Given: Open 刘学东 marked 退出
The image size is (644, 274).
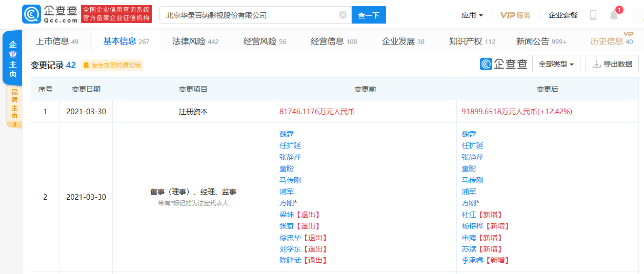Looking at the screenshot, I should click(x=290, y=249).
